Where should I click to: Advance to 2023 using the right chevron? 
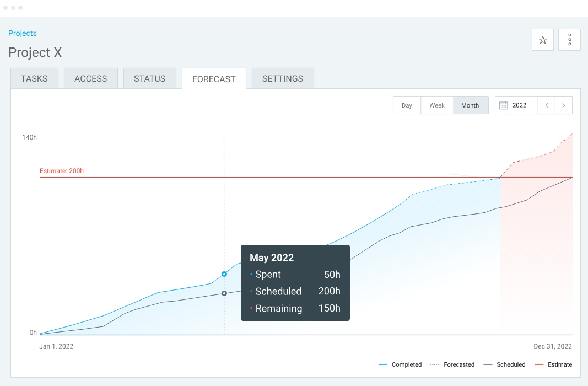click(x=564, y=105)
